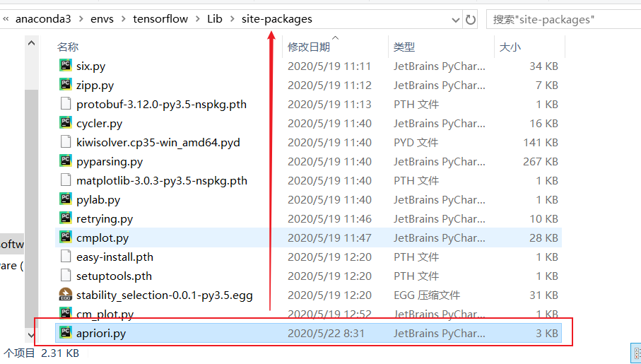Sort by the 修改日期 column header

(309, 47)
